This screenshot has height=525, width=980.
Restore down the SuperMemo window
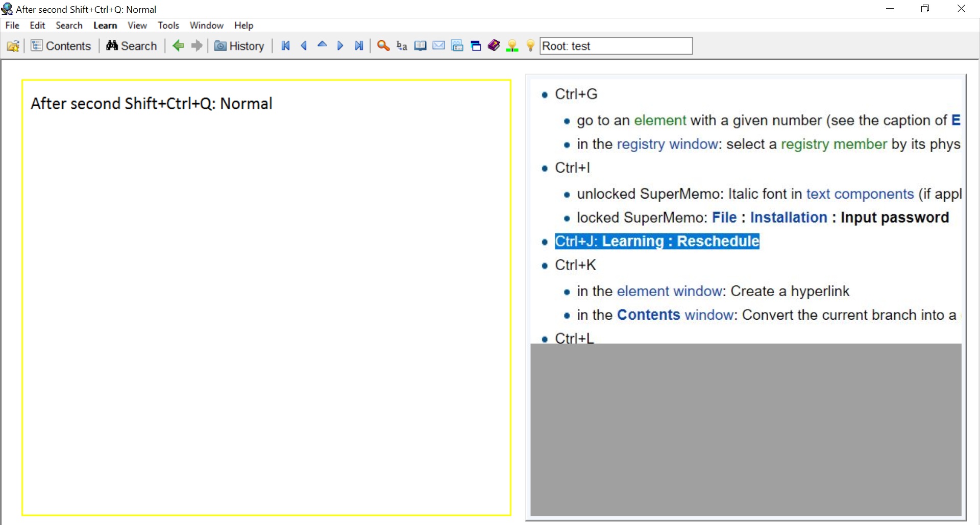point(925,9)
